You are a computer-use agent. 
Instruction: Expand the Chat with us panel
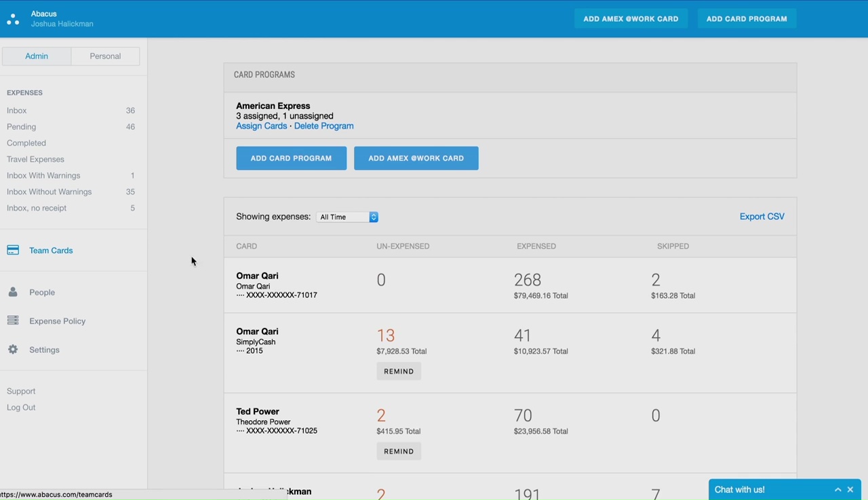click(x=837, y=490)
